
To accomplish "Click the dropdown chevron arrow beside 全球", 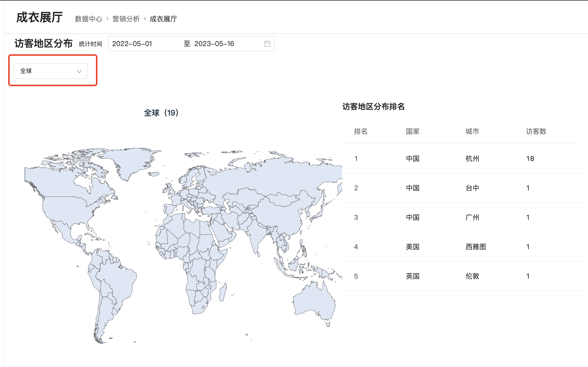I will [x=79, y=71].
